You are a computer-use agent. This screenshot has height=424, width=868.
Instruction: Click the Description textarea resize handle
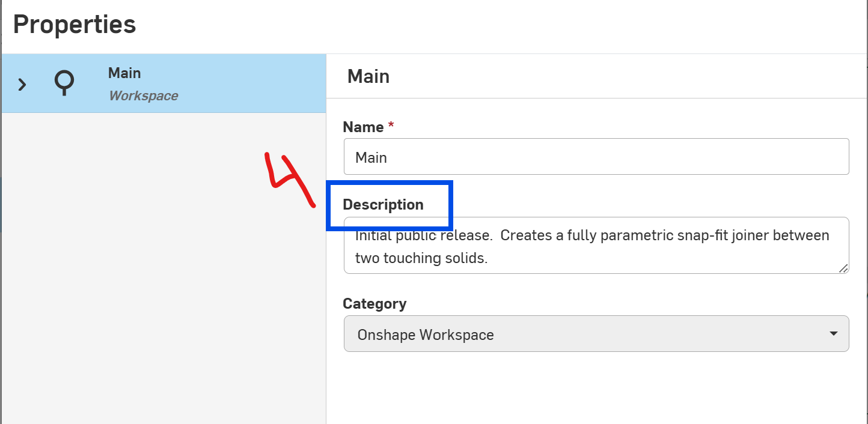click(843, 268)
